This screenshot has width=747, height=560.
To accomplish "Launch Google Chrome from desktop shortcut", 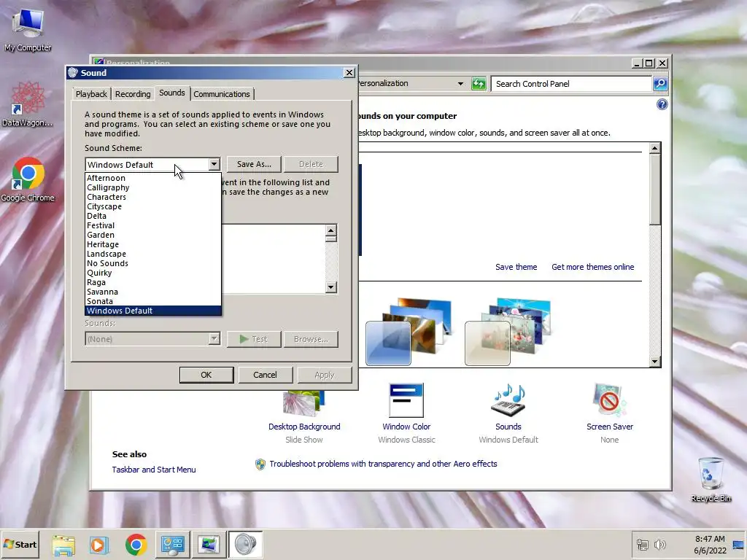I will pos(28,179).
